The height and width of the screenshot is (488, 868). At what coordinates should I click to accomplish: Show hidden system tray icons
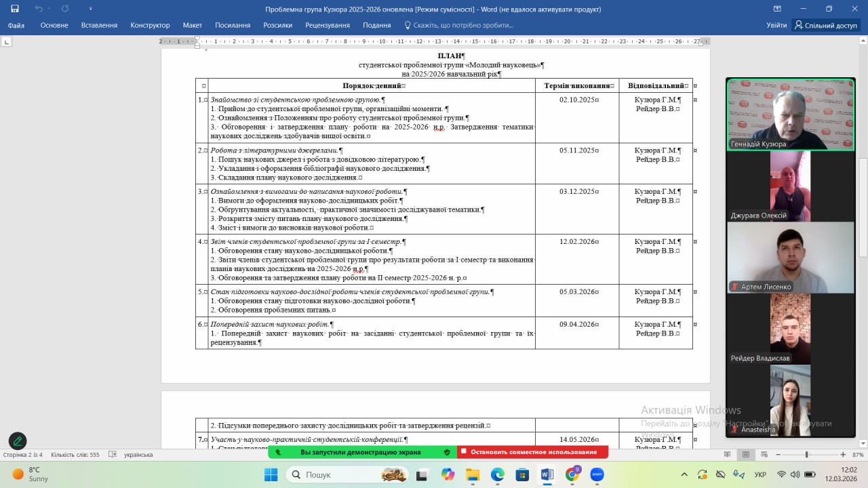coord(684,474)
